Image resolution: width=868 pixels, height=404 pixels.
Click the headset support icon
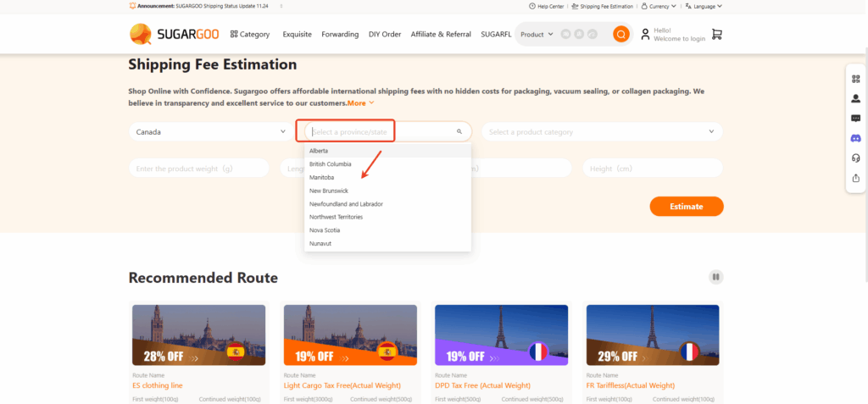856,158
